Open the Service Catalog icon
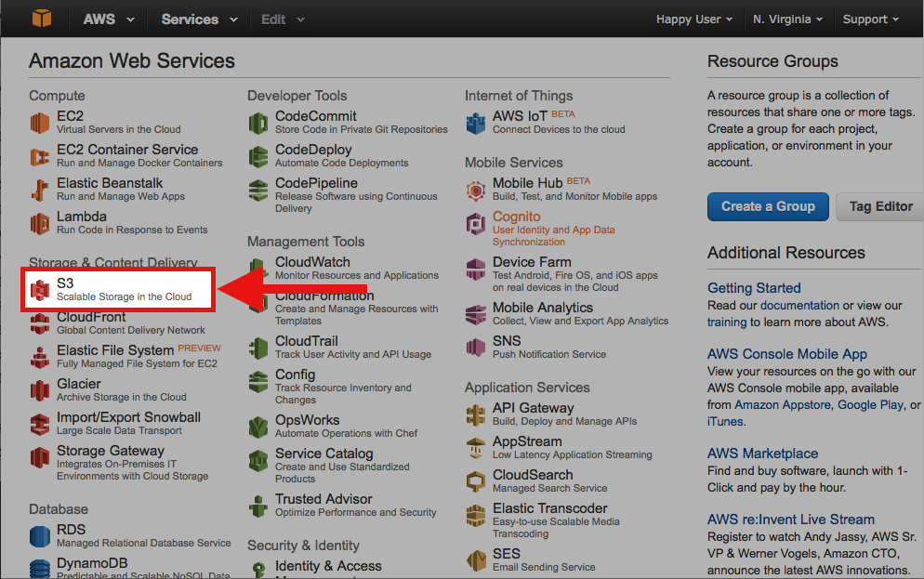Screen dimensions: 924x579 point(258,461)
